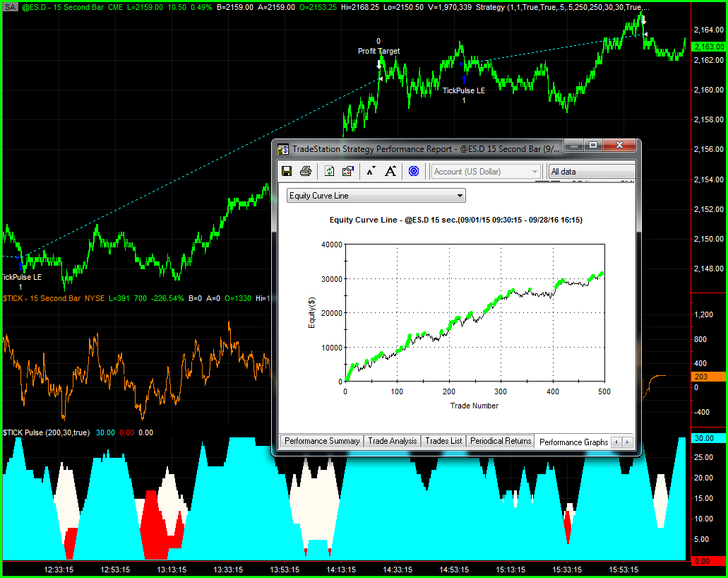The width and height of the screenshot is (728, 578).
Task: Click the 14:13:15 time axis label
Action: (x=341, y=570)
